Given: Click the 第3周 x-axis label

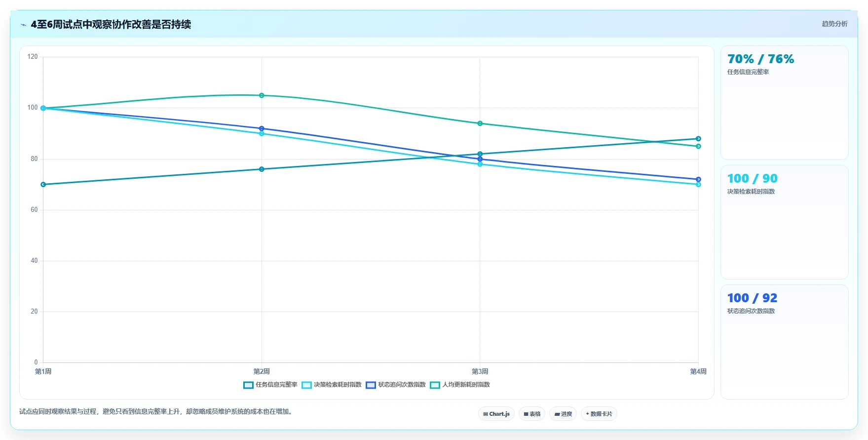Looking at the screenshot, I should [480, 371].
